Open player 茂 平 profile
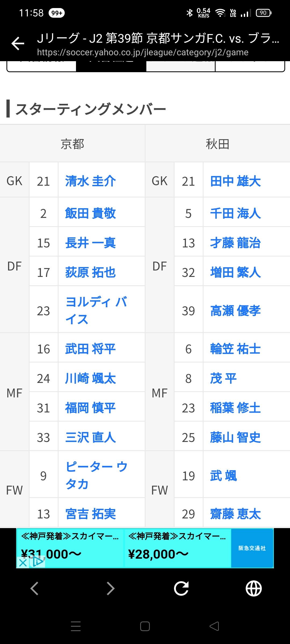The width and height of the screenshot is (290, 644). click(x=223, y=379)
